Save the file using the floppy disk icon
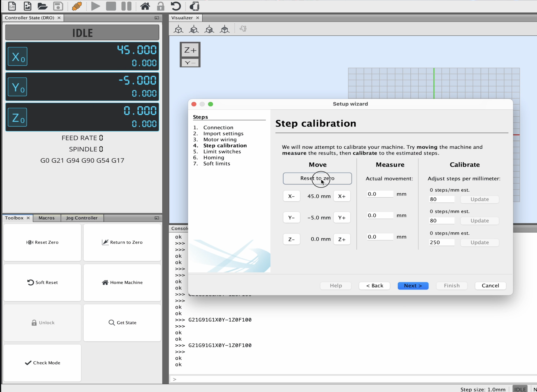537x392 pixels. coord(58,6)
